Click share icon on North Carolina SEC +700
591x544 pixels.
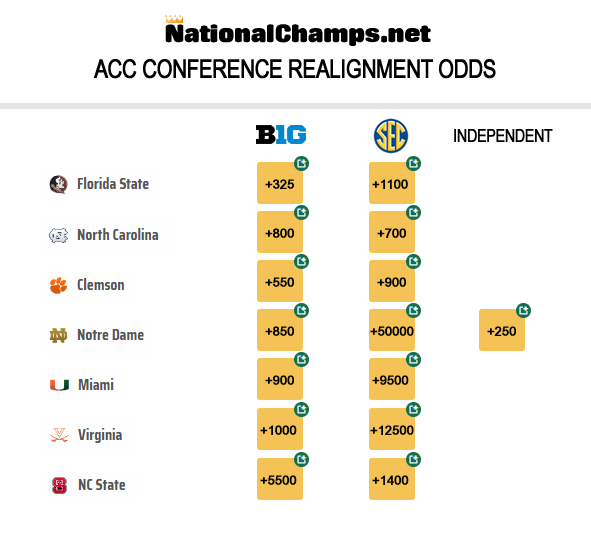click(x=413, y=213)
